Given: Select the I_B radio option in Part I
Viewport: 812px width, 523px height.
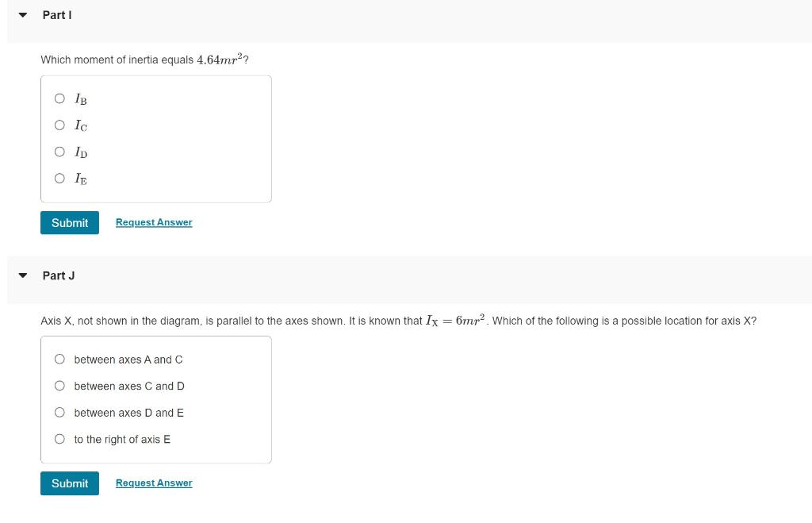Looking at the screenshot, I should tap(59, 98).
